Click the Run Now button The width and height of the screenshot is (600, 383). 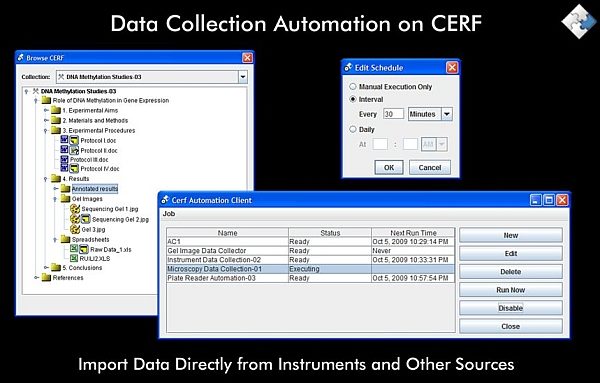510,290
